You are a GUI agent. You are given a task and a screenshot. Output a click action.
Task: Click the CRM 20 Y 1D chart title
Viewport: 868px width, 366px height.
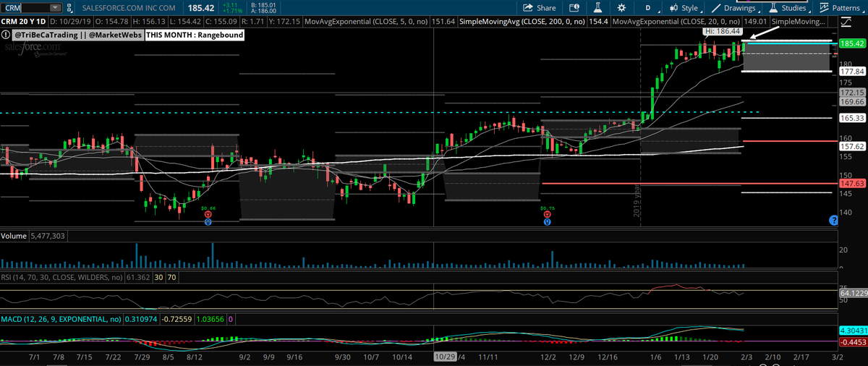[25, 22]
